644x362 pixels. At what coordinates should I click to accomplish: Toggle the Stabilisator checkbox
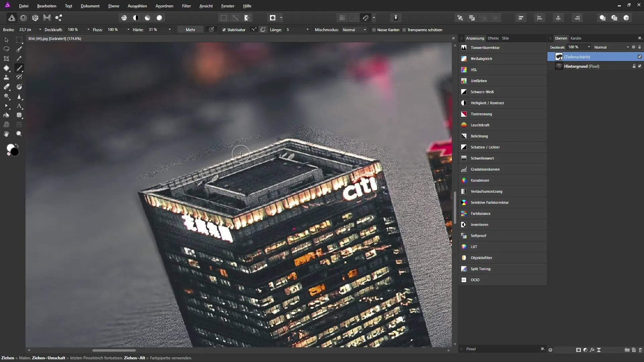coord(224,30)
